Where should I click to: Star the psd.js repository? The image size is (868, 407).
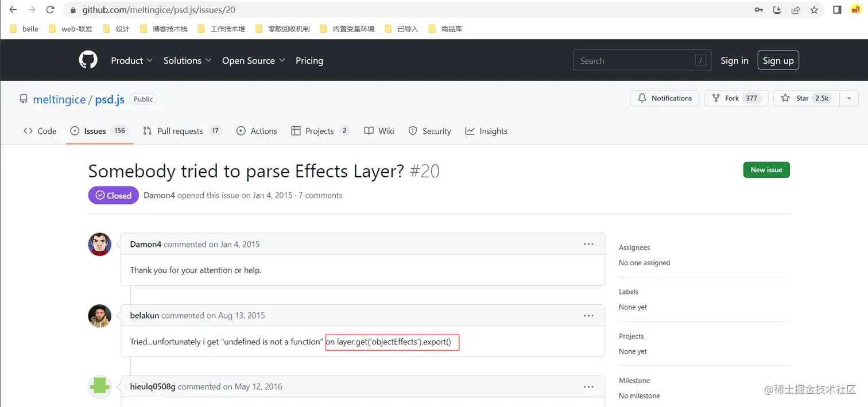[807, 98]
